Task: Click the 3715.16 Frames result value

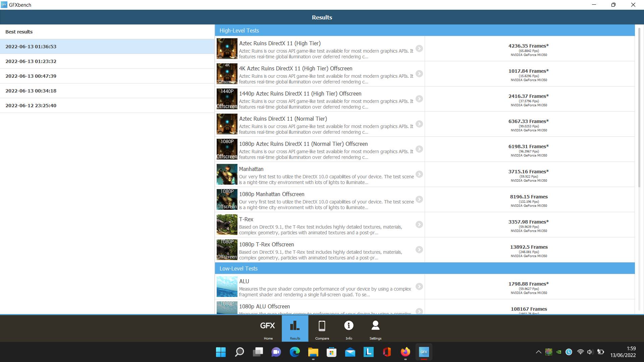Action: click(x=529, y=172)
